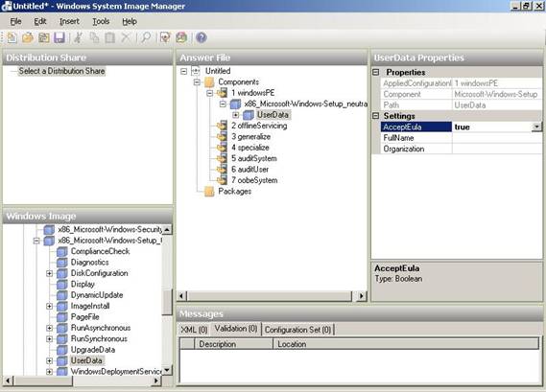
Task: Click Answer File horizontal scroll right arrow
Action: click(x=362, y=296)
